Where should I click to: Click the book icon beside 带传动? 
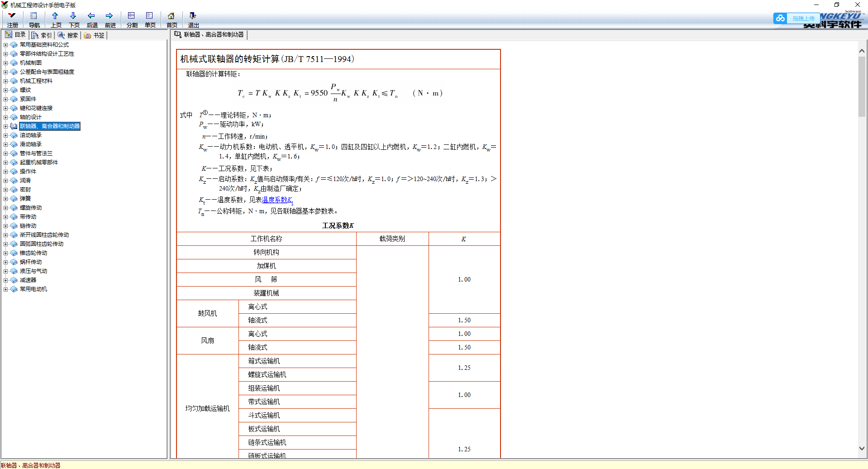(14, 217)
